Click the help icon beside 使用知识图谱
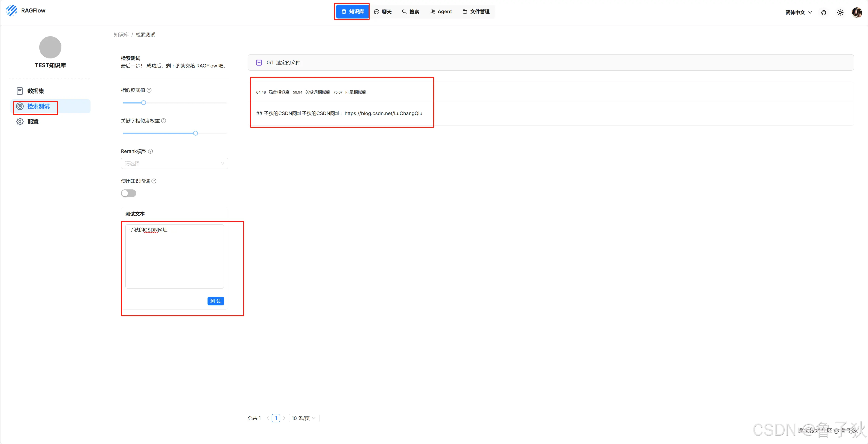Viewport: 868px width, 444px height. coord(154,181)
